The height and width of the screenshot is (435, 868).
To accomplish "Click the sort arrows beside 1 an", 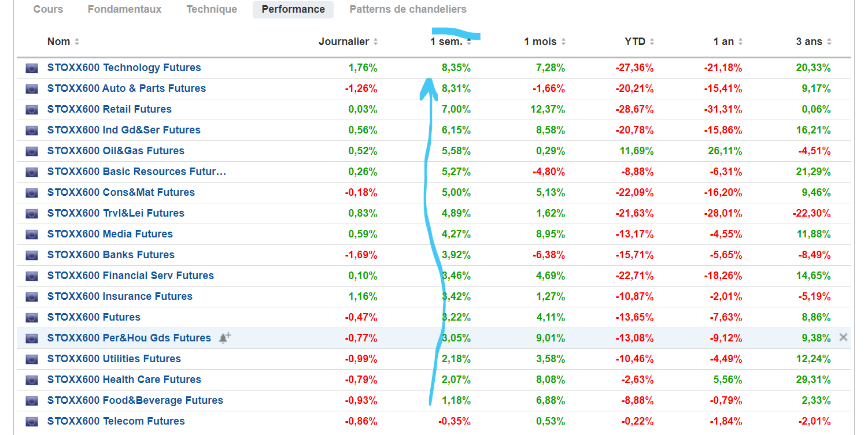I will pyautogui.click(x=740, y=42).
